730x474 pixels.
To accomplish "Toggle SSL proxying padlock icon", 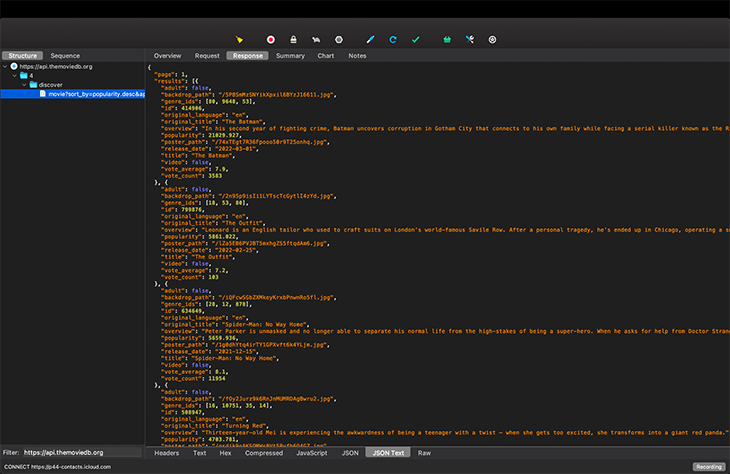I will pos(293,40).
